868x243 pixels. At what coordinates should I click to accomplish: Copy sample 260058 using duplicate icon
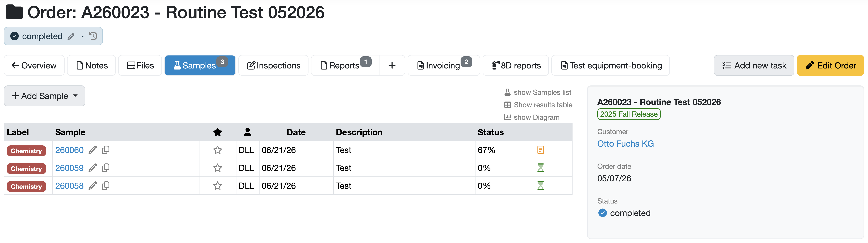click(x=106, y=185)
